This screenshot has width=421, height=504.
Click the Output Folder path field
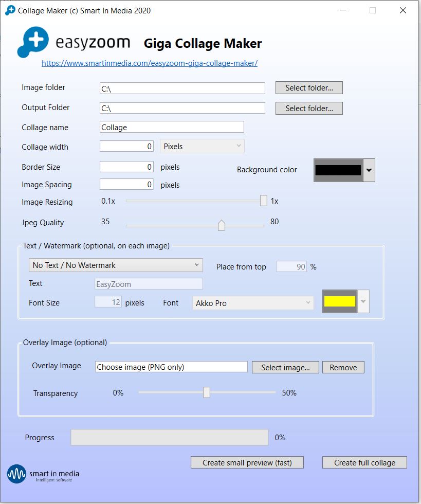pyautogui.click(x=182, y=108)
